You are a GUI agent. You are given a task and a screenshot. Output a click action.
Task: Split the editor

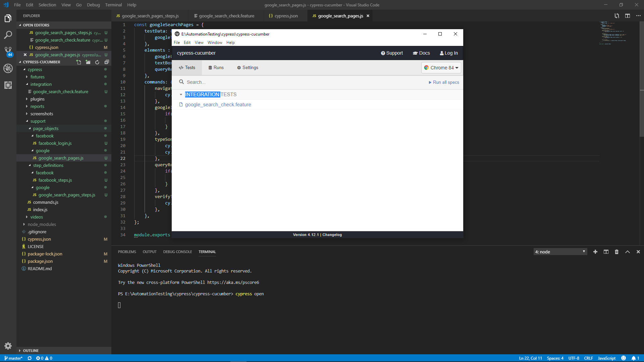click(x=627, y=16)
